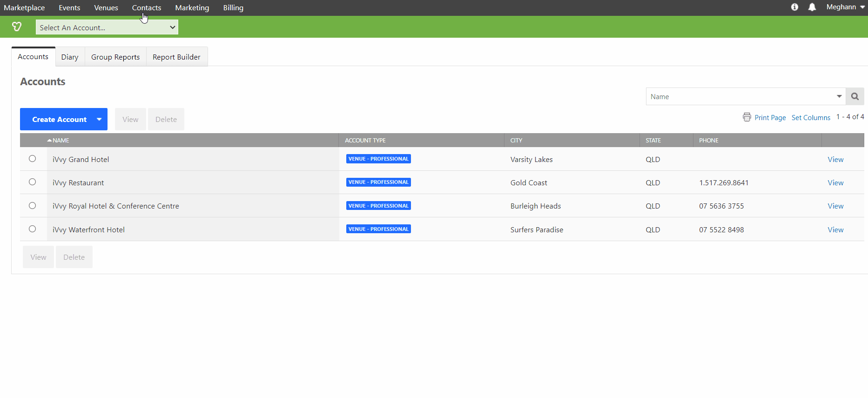
Task: Open the Marketing menu
Action: point(192,8)
